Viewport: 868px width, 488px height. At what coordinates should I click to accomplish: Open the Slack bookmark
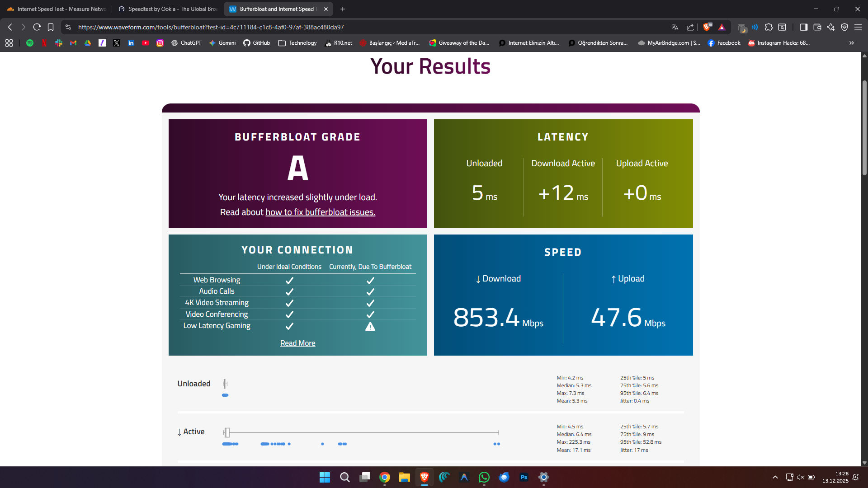59,43
